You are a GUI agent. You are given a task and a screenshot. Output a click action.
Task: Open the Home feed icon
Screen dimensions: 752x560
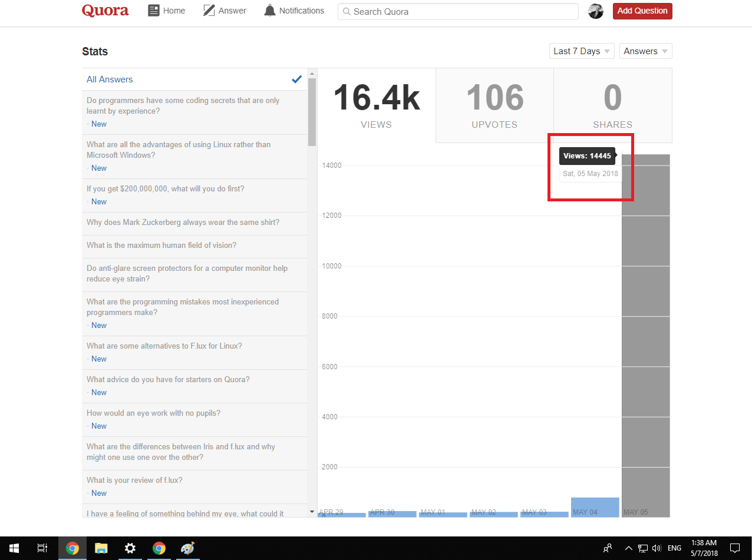(154, 11)
